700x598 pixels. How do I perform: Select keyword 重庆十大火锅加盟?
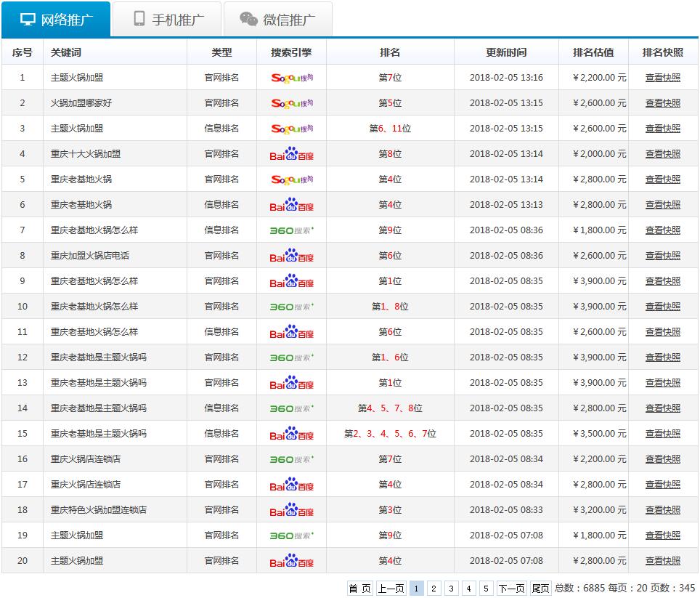coord(85,154)
